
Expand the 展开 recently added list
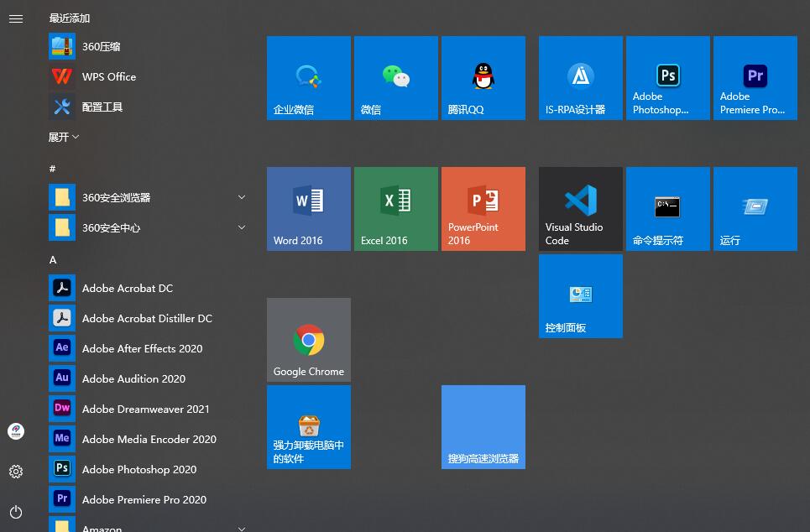coord(64,137)
